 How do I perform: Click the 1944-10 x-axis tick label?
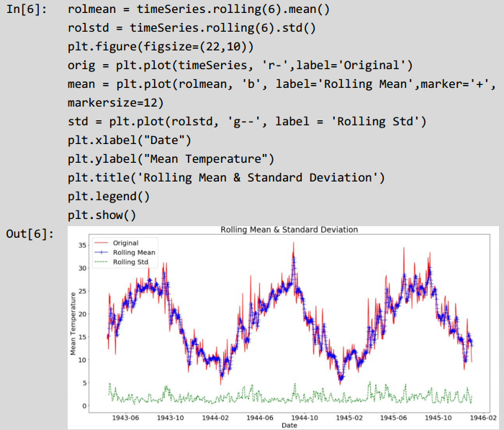pyautogui.click(x=305, y=418)
